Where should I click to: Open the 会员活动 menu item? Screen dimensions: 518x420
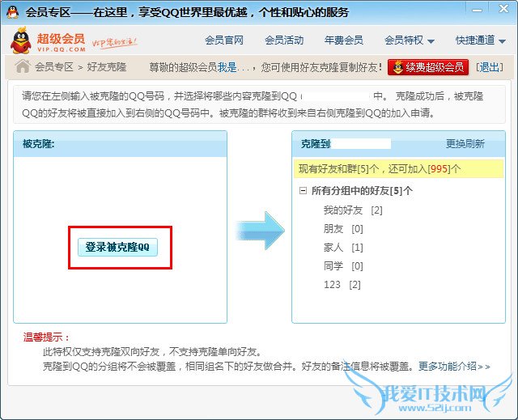284,40
